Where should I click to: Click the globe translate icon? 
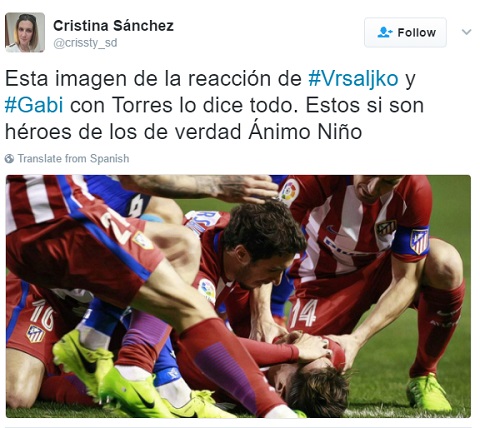(9, 159)
